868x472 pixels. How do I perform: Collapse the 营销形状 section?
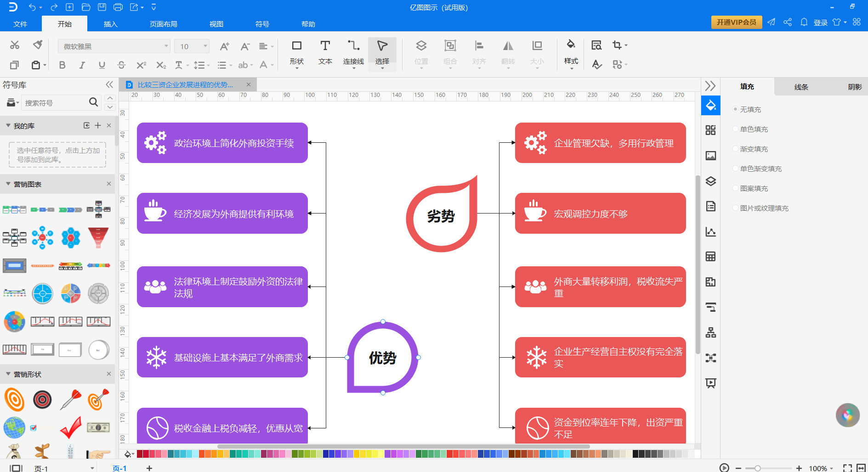(8, 374)
